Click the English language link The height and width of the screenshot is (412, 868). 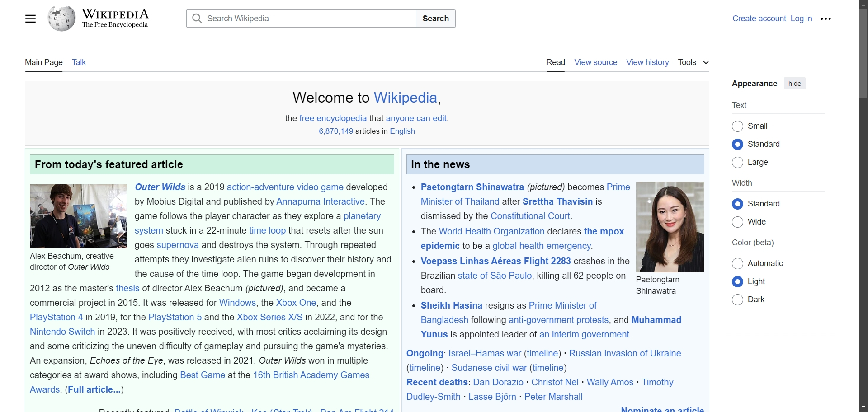[x=402, y=131]
